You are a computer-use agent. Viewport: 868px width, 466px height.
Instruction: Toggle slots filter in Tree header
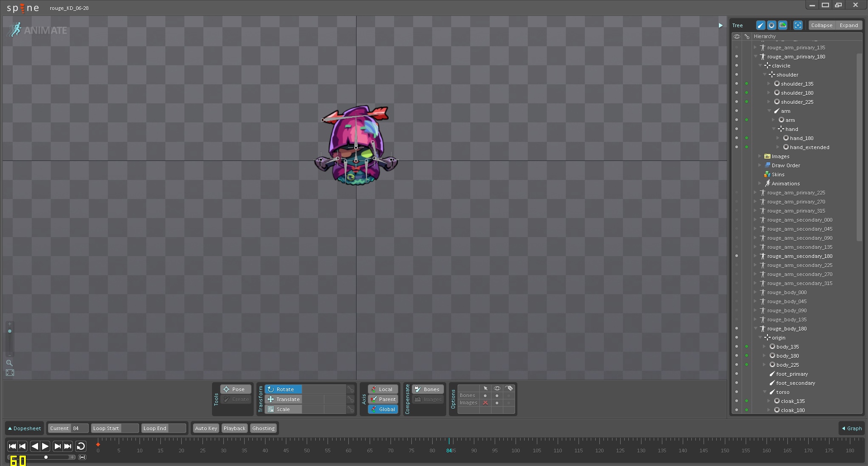tap(772, 25)
